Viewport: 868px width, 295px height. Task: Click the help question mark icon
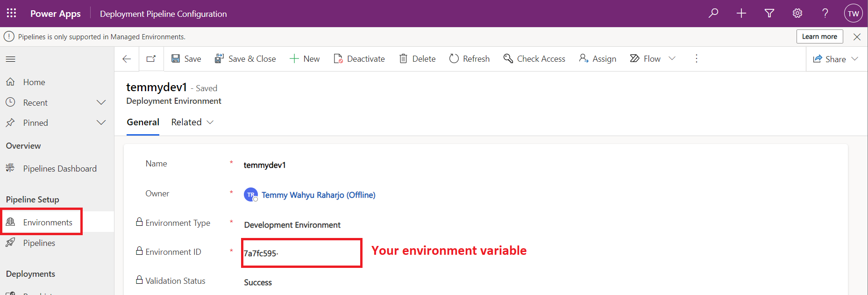[x=825, y=13]
